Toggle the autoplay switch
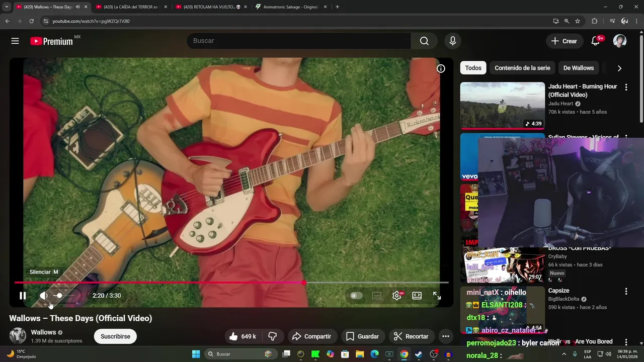644x362 pixels. pyautogui.click(x=356, y=296)
